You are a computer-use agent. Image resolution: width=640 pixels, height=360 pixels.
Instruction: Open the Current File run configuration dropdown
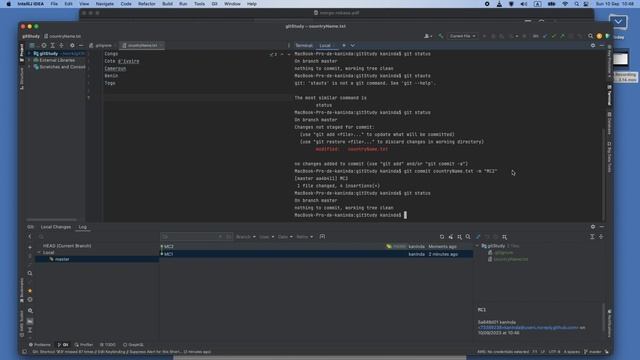tap(462, 36)
